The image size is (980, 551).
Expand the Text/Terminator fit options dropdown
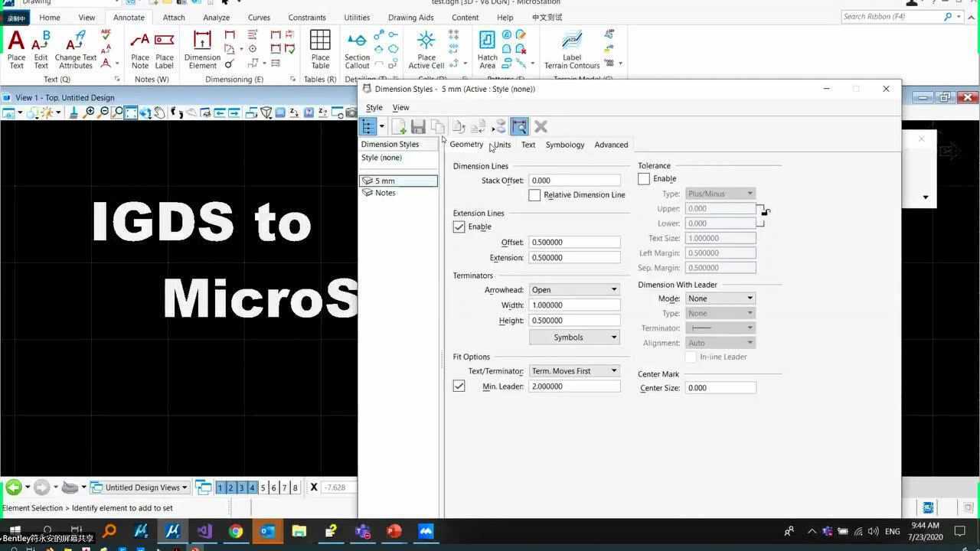pyautogui.click(x=573, y=371)
